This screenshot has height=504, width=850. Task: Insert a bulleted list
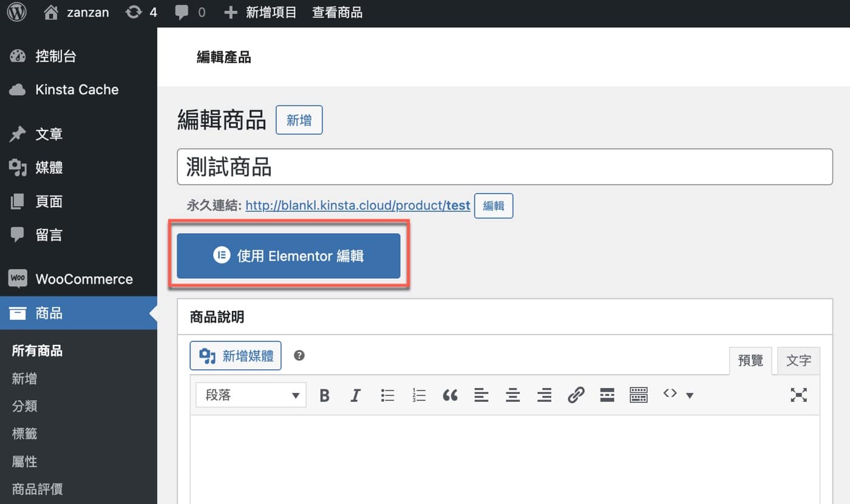coord(387,396)
